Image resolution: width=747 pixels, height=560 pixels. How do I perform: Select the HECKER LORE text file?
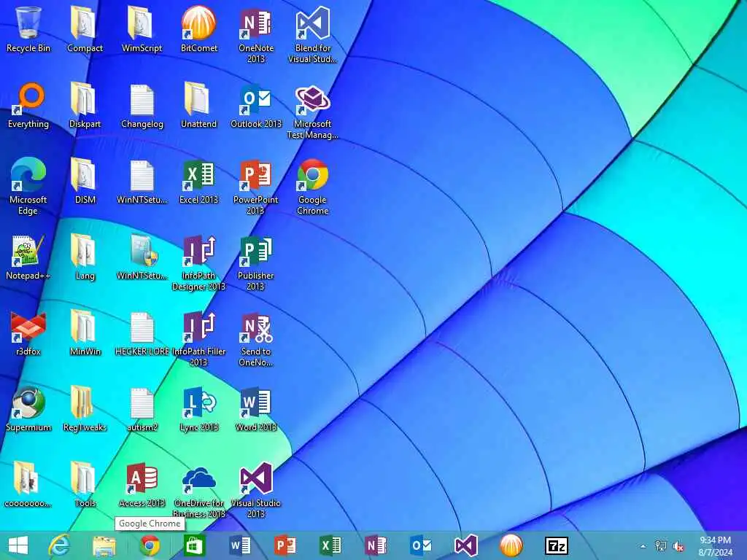[142, 332]
